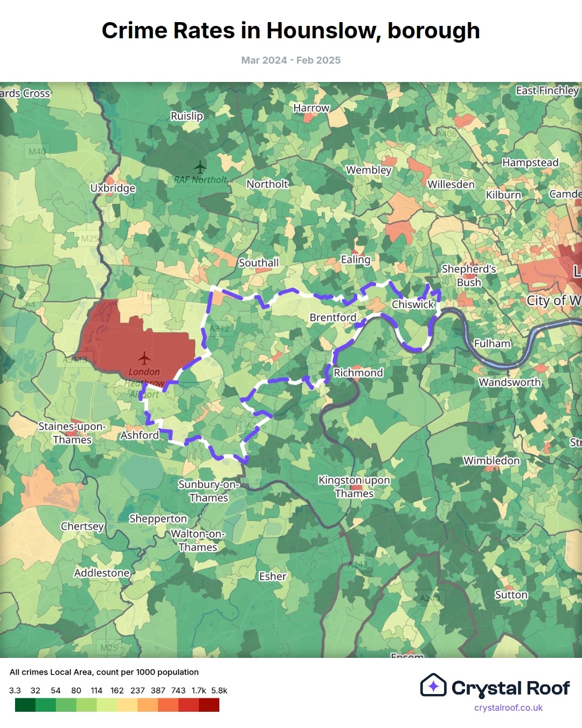
Task: Select the darkest red legend swatch
Action: pos(209,705)
